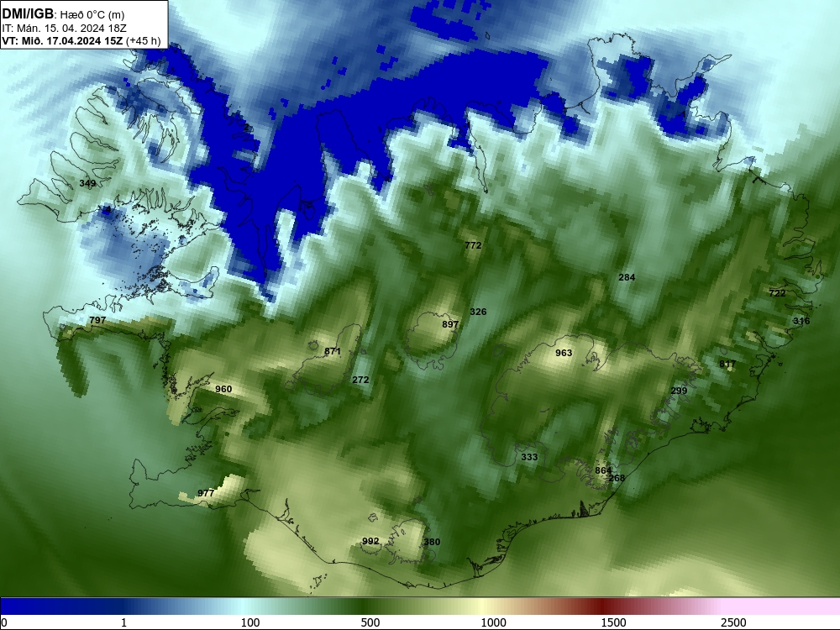The width and height of the screenshot is (840, 630).
Task: Click the 380 value on the map
Action: 432,542
